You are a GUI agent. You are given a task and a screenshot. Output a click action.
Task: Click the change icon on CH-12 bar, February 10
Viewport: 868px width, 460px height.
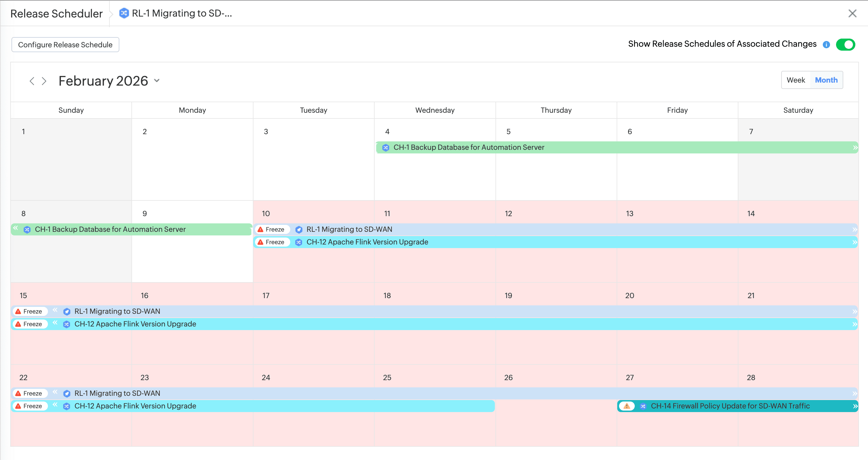coord(299,242)
